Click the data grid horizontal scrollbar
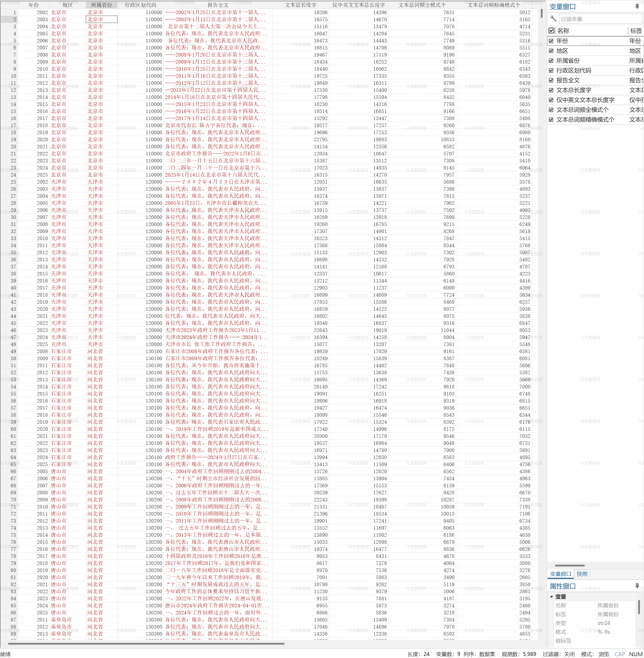 point(146,643)
